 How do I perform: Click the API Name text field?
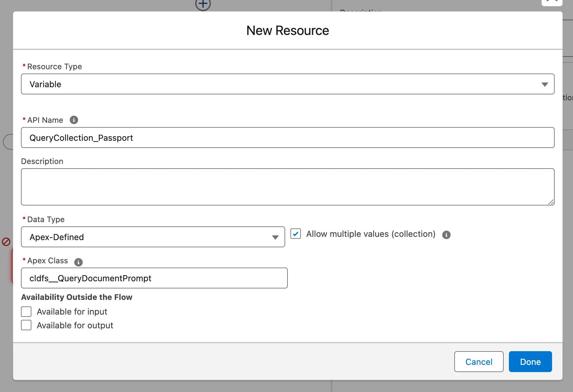(287, 138)
